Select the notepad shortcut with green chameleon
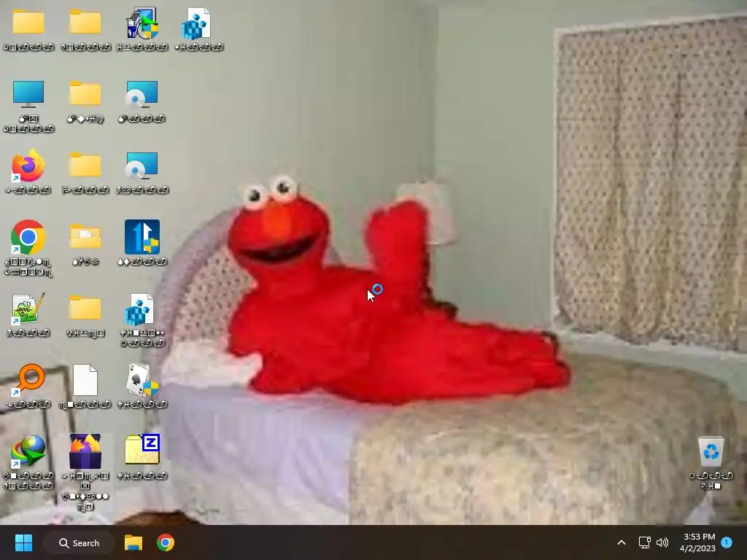 coord(28,308)
